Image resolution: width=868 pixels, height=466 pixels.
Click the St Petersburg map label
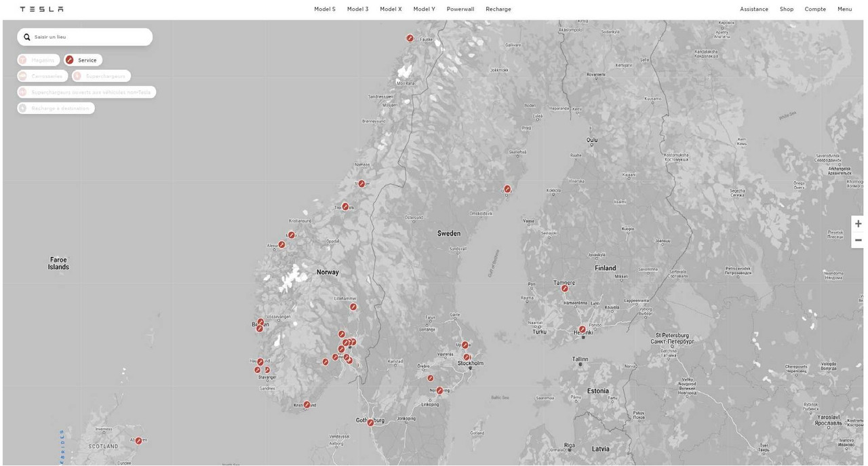click(x=672, y=338)
